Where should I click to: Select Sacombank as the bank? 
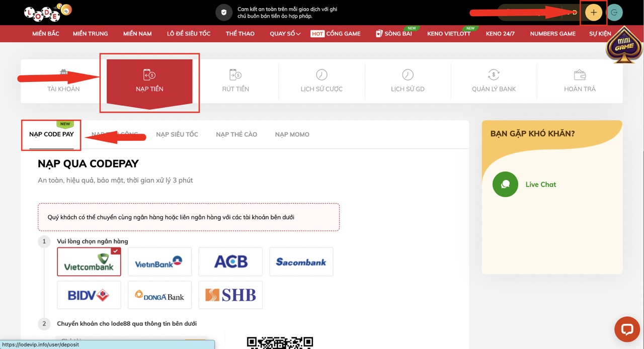tap(301, 261)
